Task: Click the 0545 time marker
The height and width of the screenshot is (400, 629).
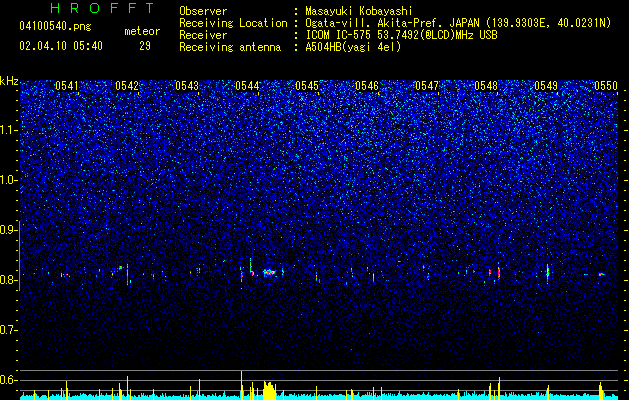Action: click(x=307, y=86)
